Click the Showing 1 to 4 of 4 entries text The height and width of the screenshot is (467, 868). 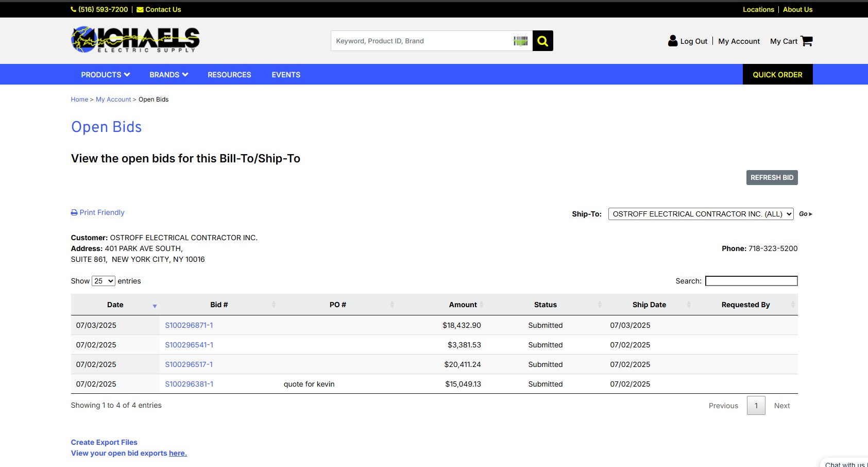[x=116, y=405]
